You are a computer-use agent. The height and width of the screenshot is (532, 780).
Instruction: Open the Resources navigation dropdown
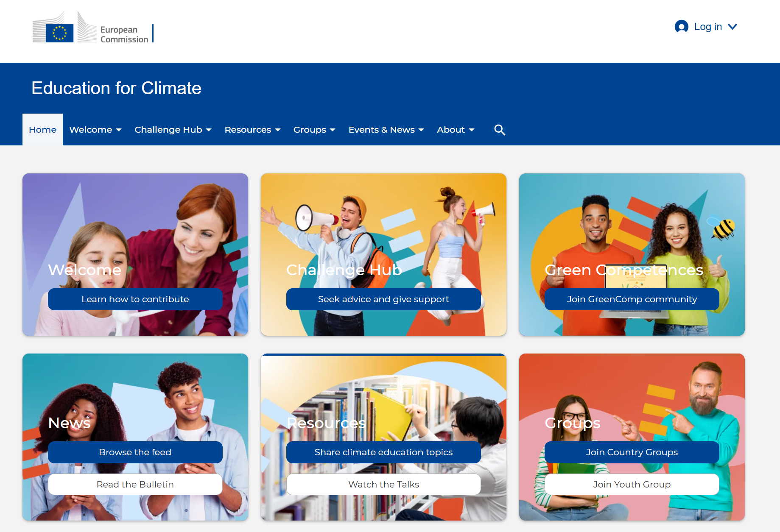click(x=253, y=130)
